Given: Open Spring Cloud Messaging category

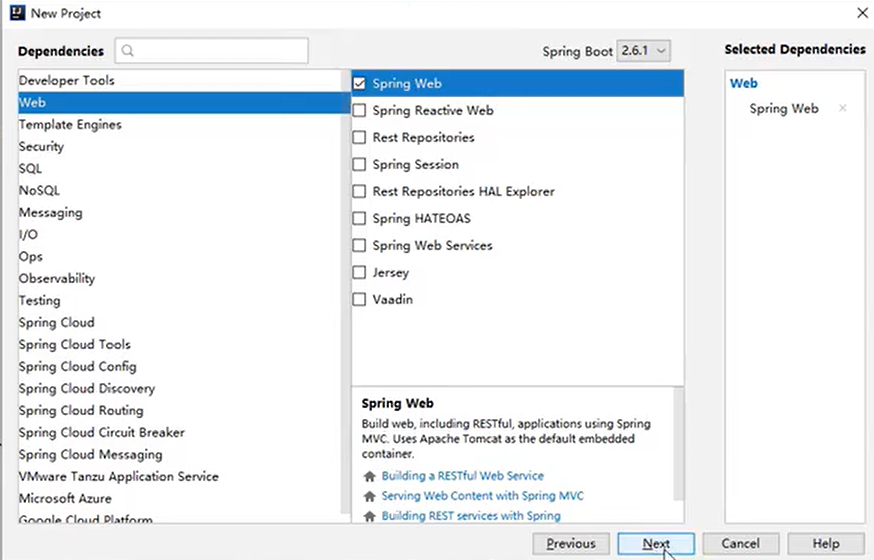Looking at the screenshot, I should [x=179, y=455].
